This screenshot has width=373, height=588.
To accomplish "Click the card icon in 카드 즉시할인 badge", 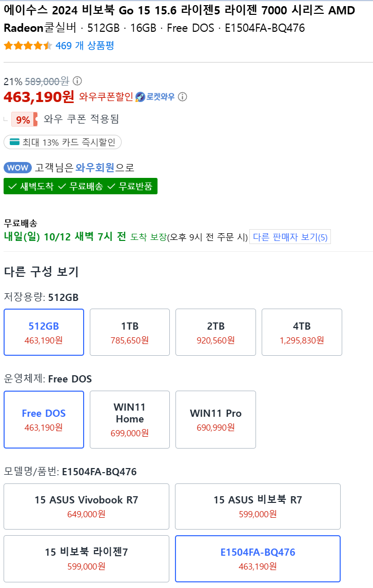I will coord(14,142).
